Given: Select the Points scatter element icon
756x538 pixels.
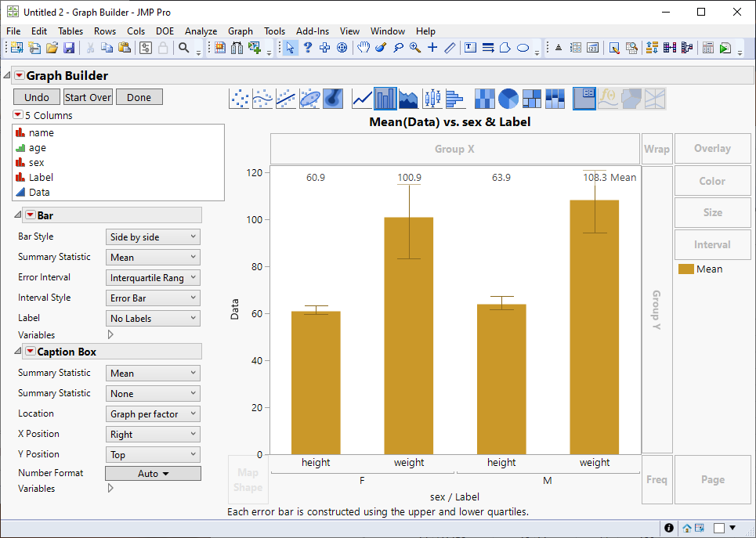Looking at the screenshot, I should click(240, 98).
